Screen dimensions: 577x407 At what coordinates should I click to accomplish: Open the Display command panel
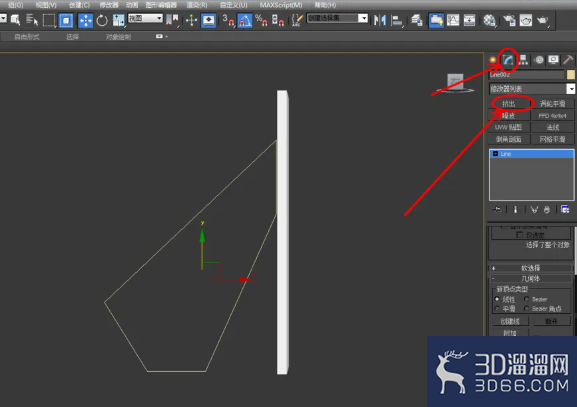pyautogui.click(x=553, y=60)
